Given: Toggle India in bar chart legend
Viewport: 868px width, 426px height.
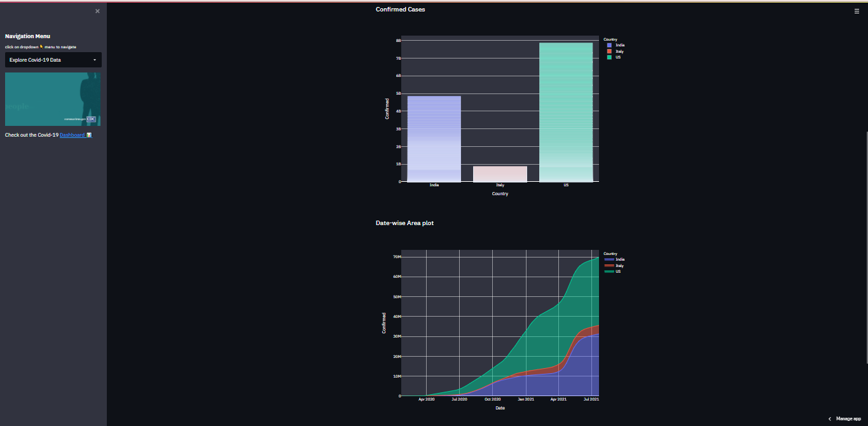Looking at the screenshot, I should [x=616, y=45].
